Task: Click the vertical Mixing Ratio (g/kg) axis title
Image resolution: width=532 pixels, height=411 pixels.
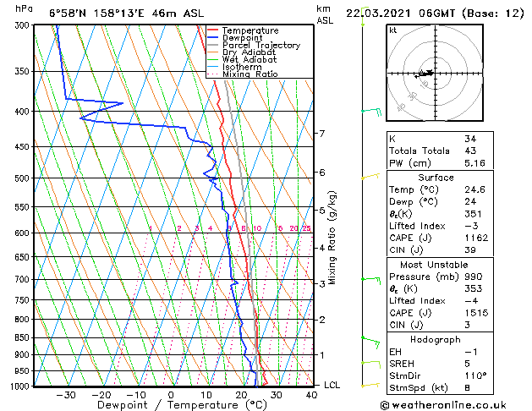Action: tap(332, 238)
